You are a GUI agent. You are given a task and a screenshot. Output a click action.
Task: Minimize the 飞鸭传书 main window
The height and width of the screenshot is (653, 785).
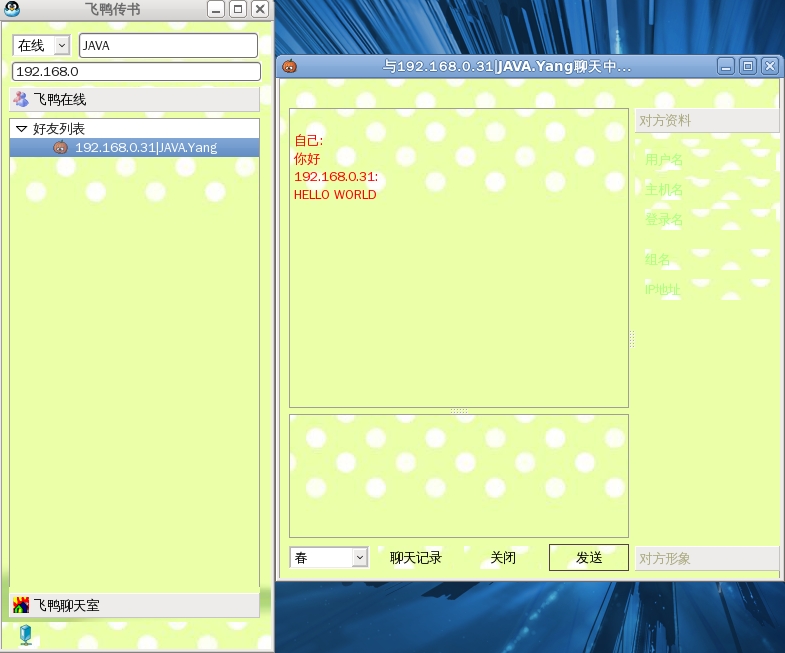pyautogui.click(x=216, y=9)
